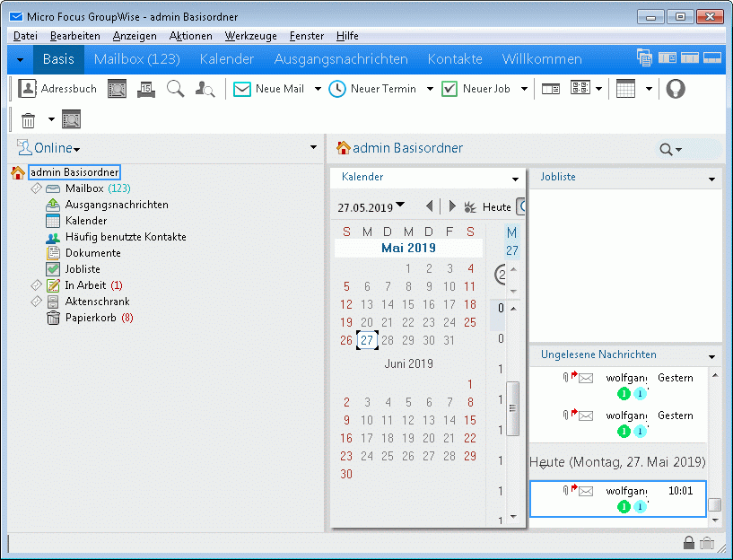
Task: Open the Adressbuch address book
Action: (x=57, y=88)
